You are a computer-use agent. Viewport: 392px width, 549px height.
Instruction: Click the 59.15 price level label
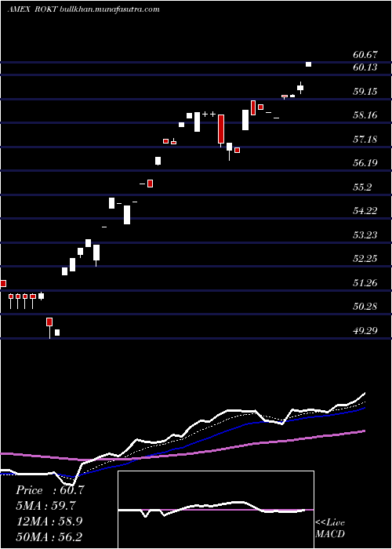(365, 92)
